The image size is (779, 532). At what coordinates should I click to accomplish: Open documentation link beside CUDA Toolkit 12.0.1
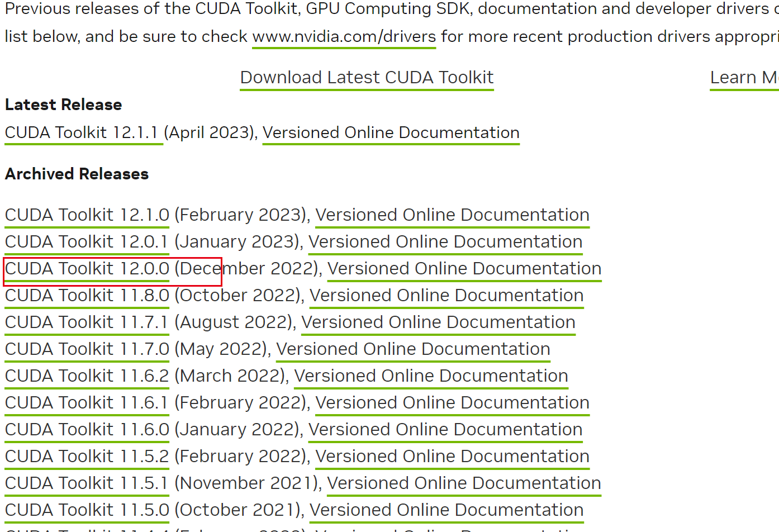445,242
